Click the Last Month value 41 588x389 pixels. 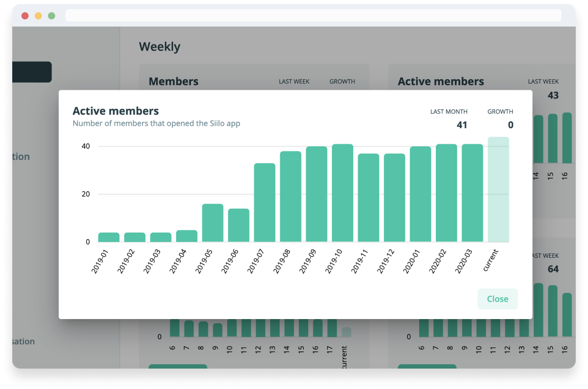(x=461, y=125)
